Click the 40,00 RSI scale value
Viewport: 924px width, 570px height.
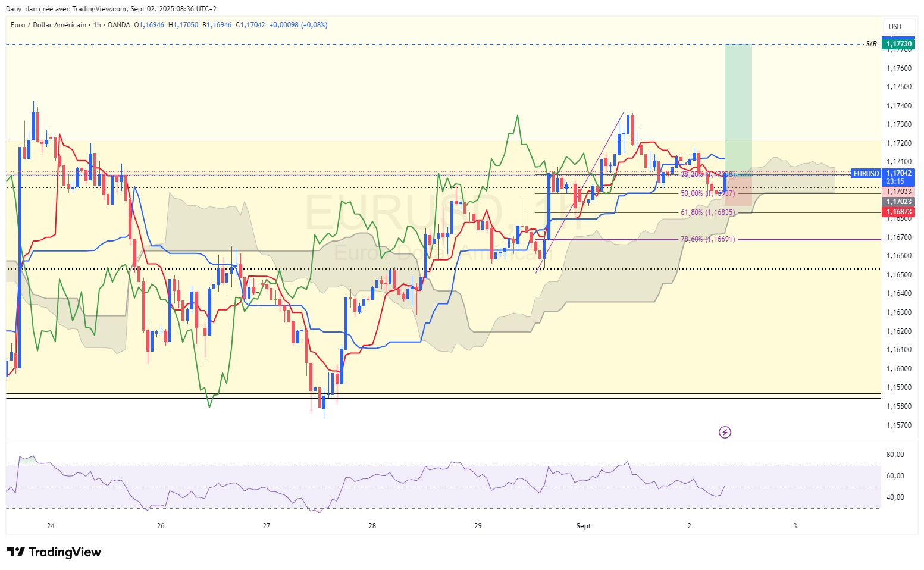[895, 497]
